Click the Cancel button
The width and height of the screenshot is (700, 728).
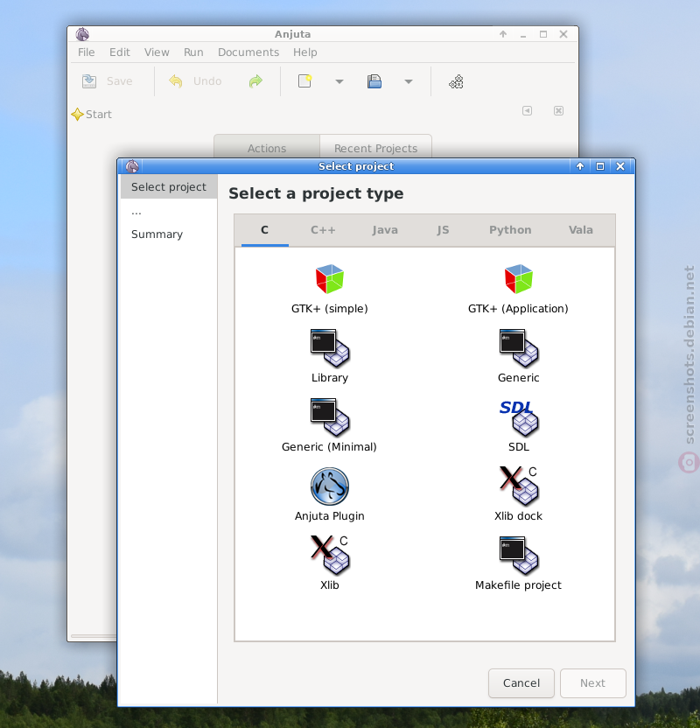coord(521,683)
